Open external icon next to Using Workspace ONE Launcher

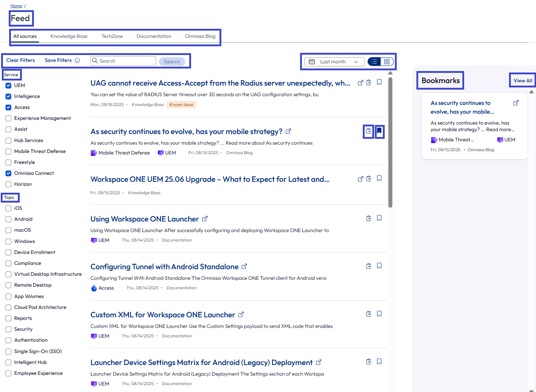[205, 219]
